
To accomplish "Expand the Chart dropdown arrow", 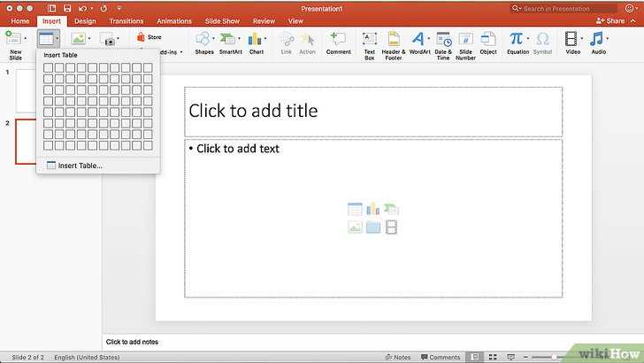I will click(265, 39).
